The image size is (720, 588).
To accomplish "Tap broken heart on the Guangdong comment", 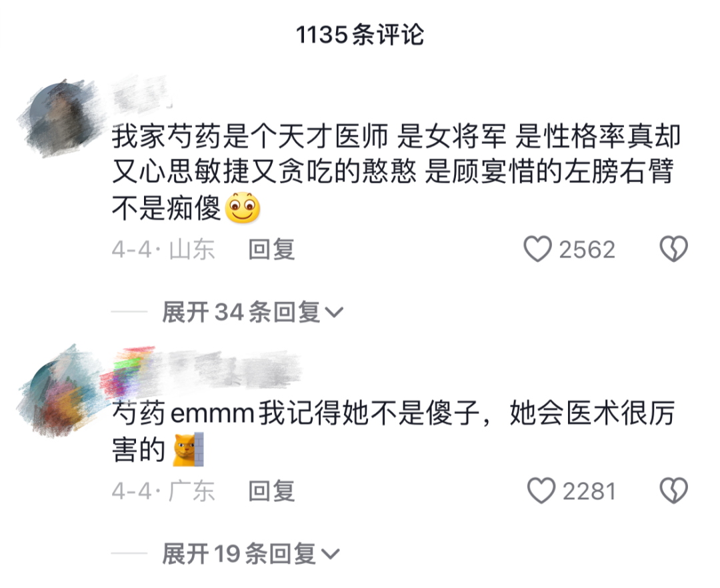I will [673, 491].
